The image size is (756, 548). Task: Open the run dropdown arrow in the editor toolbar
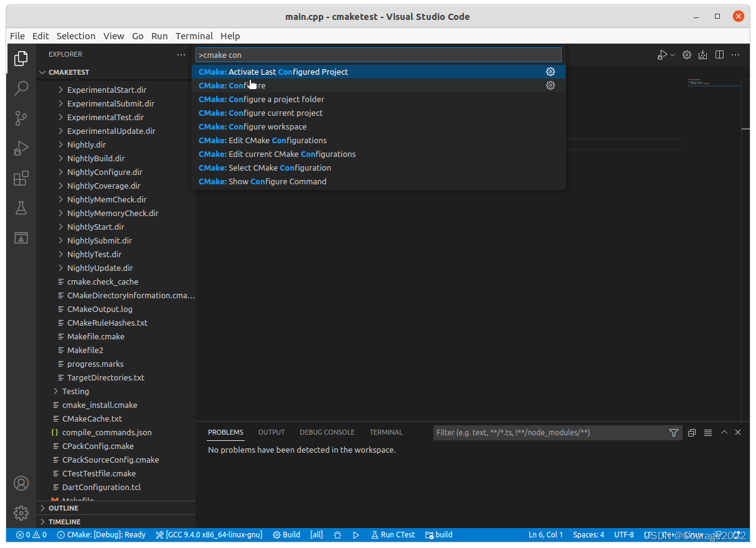(x=673, y=55)
